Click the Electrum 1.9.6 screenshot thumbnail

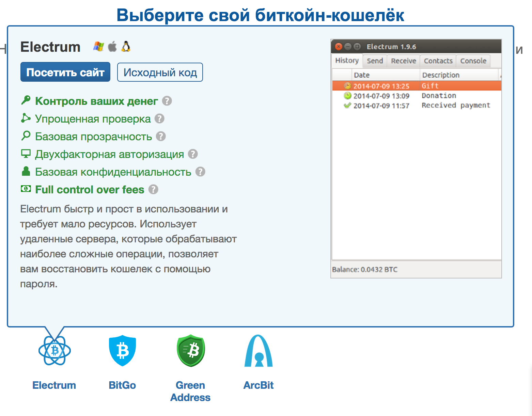416,159
